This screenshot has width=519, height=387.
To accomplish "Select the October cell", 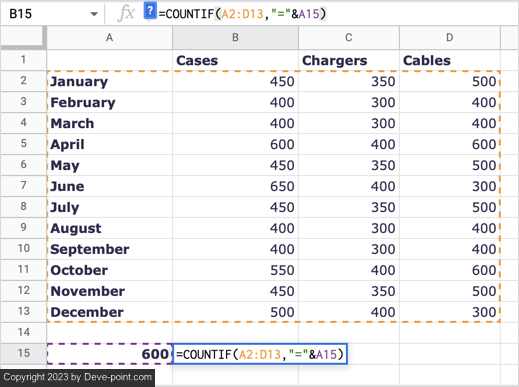I will (109, 270).
